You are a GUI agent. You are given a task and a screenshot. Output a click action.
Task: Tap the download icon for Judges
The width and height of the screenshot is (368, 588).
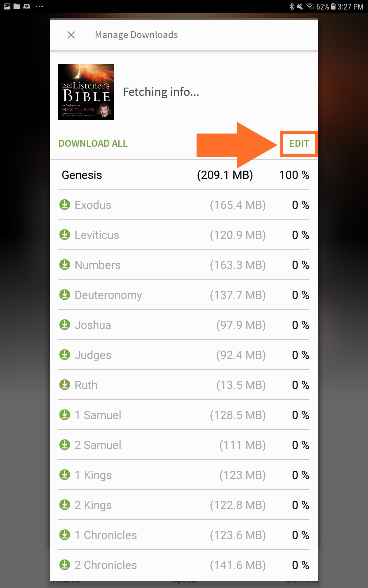[65, 355]
